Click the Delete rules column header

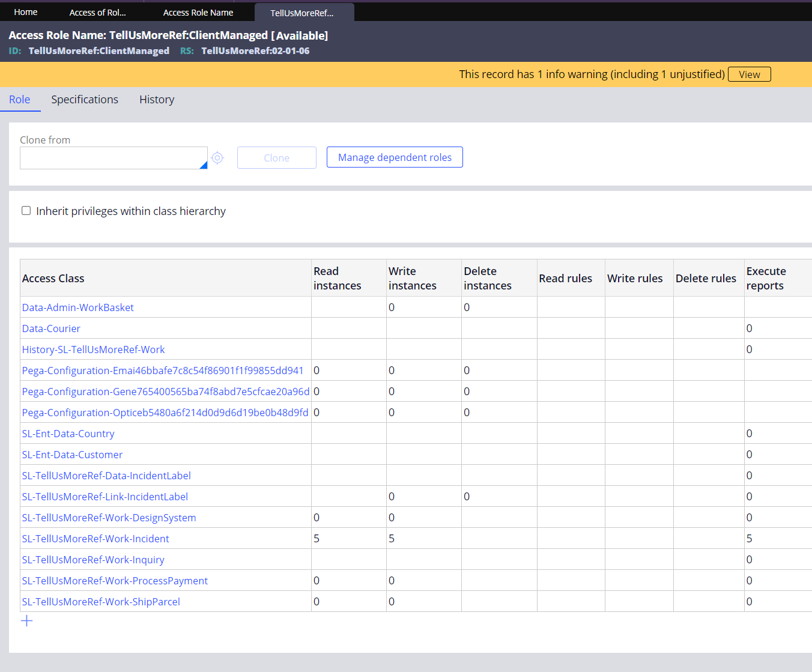click(x=709, y=278)
